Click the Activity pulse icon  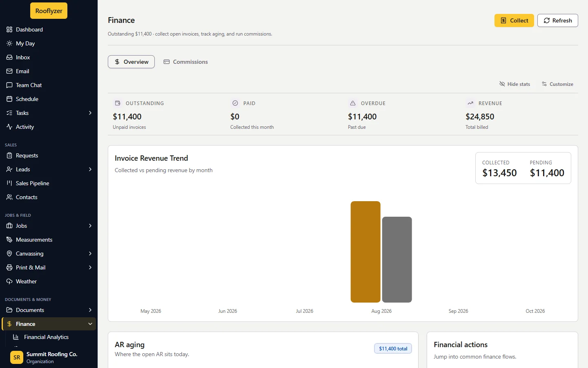[x=9, y=127]
